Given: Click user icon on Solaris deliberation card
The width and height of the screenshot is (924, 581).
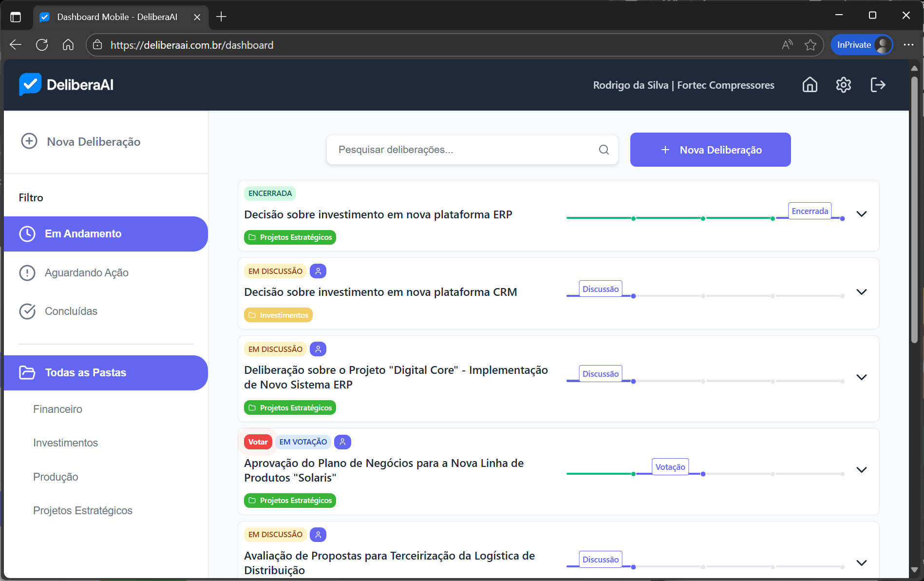Looking at the screenshot, I should [x=342, y=442].
